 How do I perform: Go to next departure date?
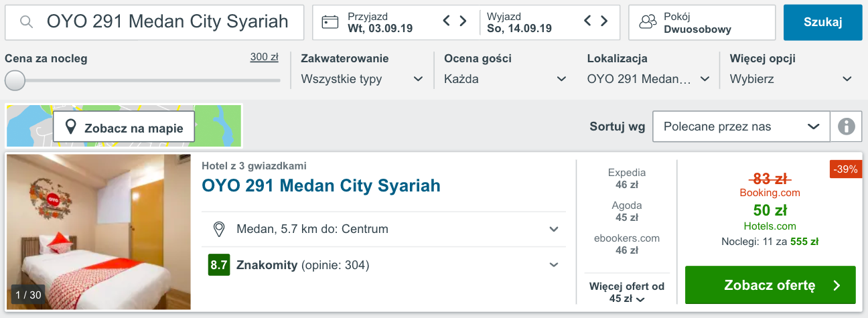click(604, 21)
